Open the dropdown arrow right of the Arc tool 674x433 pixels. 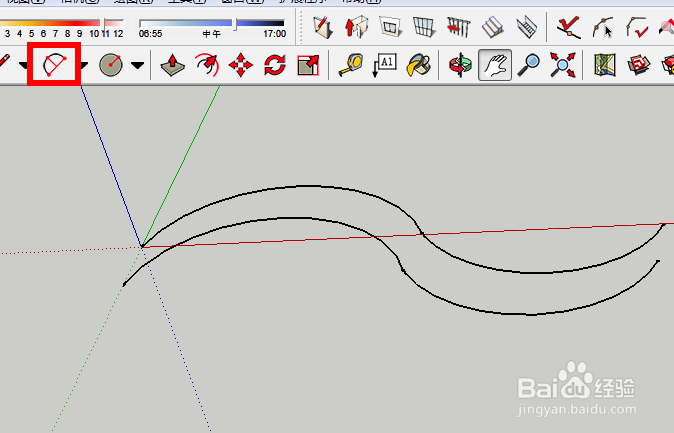[x=84, y=65]
